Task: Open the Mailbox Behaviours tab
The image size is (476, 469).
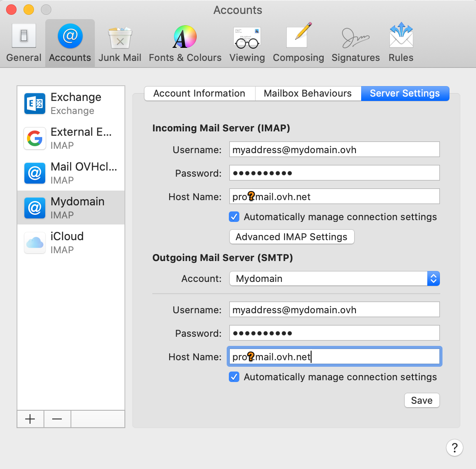Action: tap(308, 93)
